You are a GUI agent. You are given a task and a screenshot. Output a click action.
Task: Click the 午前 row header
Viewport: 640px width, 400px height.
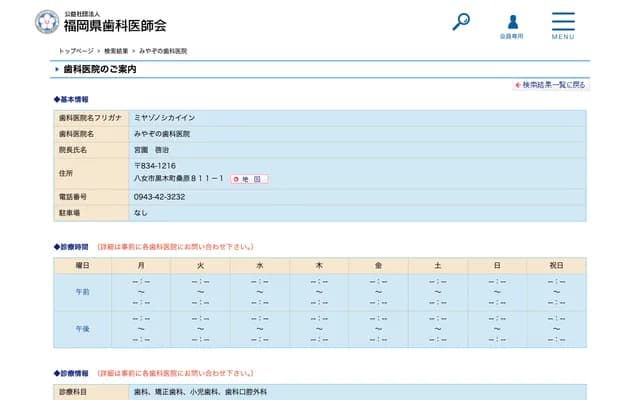point(83,291)
